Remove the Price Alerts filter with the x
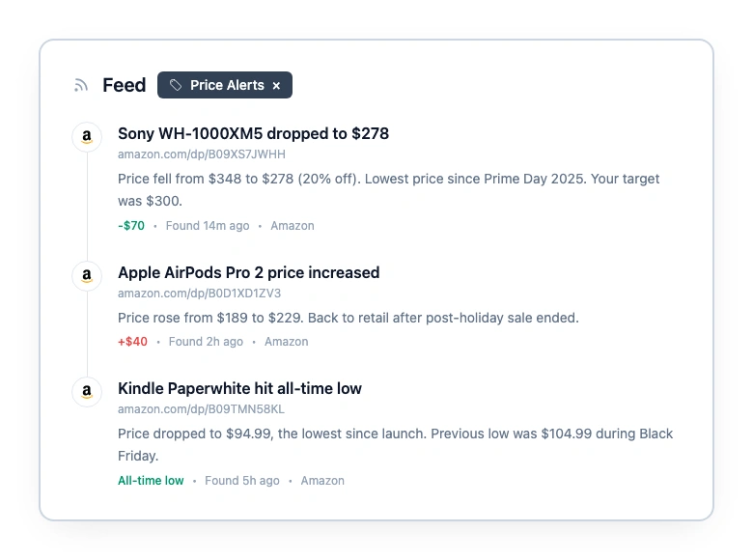The height and width of the screenshot is (560, 753). 276,86
